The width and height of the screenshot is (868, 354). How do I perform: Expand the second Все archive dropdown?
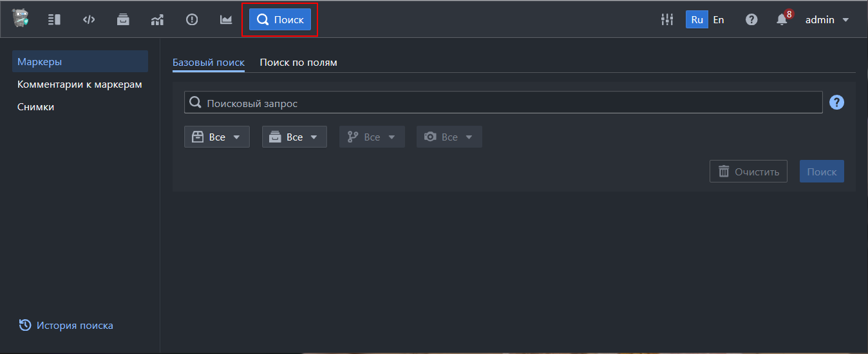(x=294, y=137)
